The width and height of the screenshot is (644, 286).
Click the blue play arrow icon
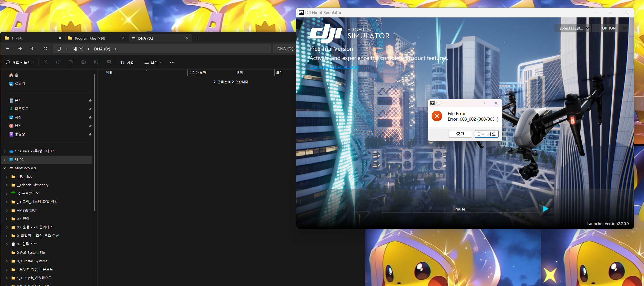(545, 209)
